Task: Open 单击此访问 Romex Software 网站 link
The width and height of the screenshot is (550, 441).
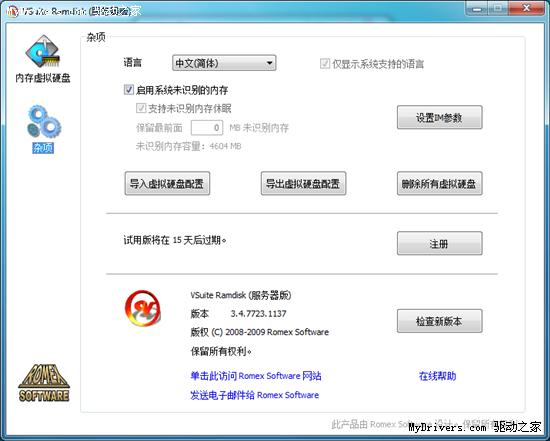Action: (x=256, y=376)
